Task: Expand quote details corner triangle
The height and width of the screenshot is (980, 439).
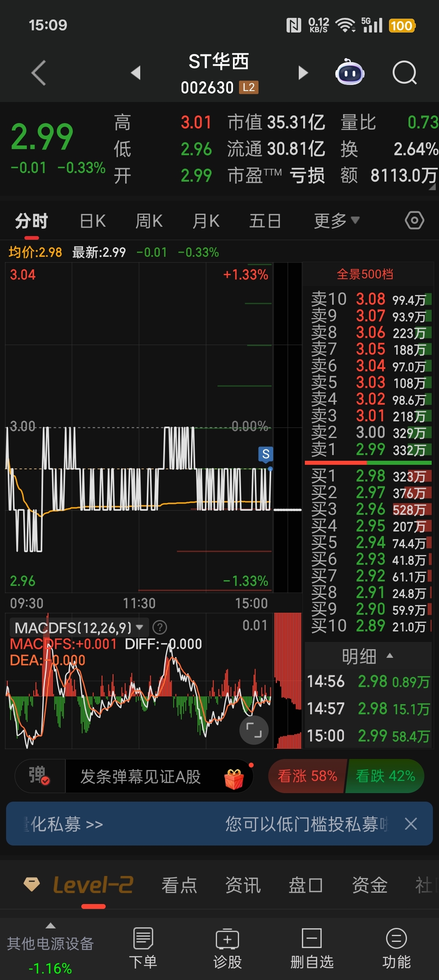Action: (x=432, y=187)
